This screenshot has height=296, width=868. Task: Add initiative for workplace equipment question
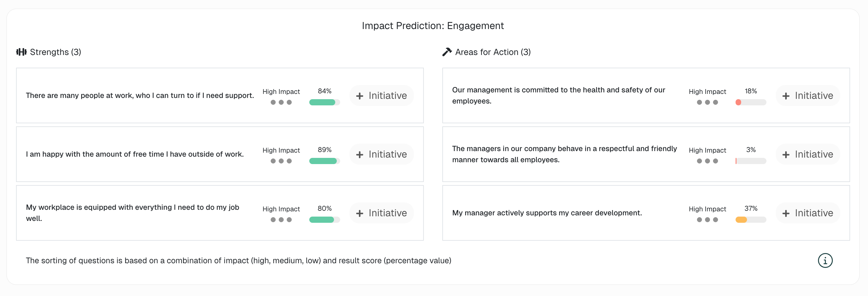[x=382, y=213]
